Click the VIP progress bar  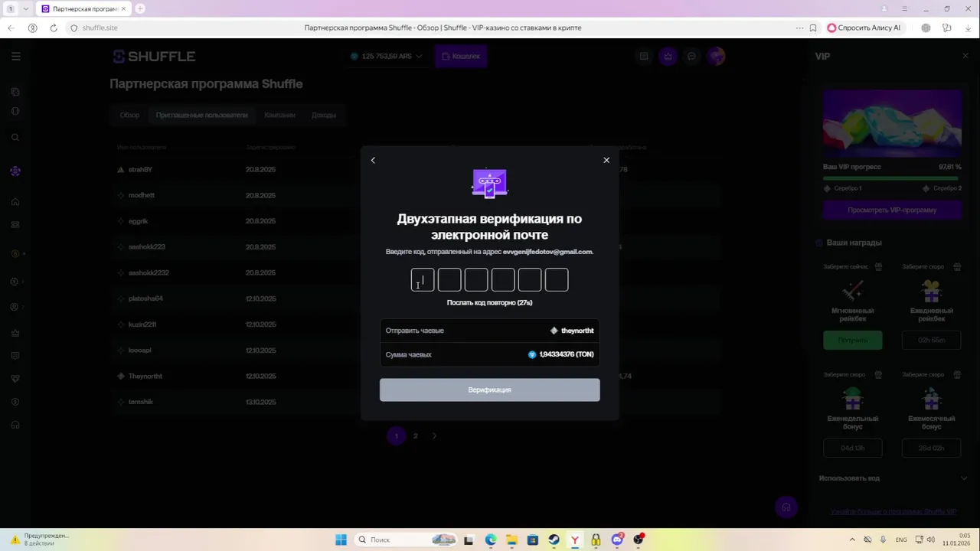point(892,178)
